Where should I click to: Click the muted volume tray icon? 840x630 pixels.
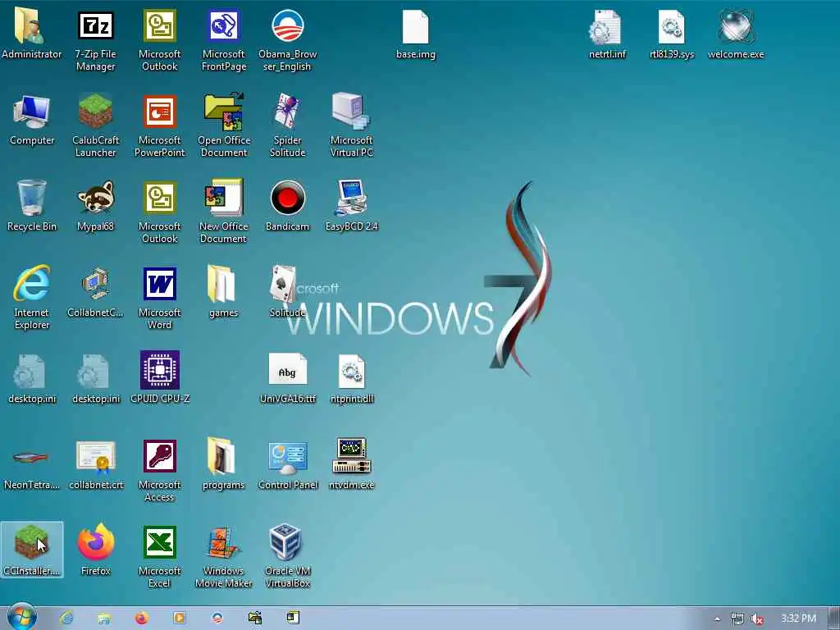click(x=757, y=619)
